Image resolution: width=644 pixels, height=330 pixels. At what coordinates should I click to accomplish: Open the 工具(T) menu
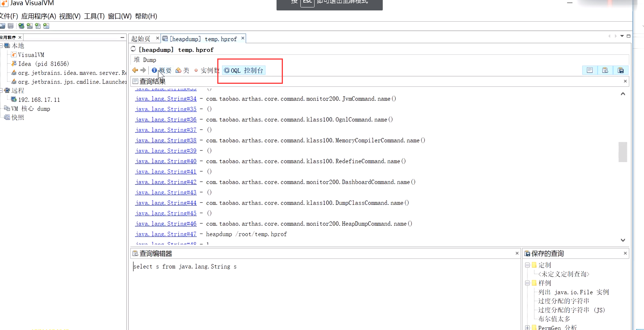click(x=94, y=16)
